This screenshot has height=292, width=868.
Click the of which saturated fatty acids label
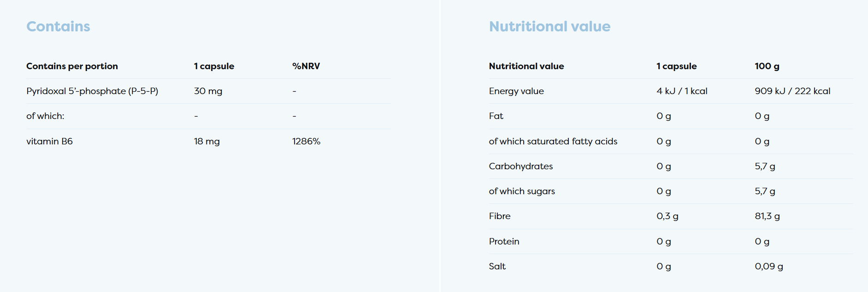coord(553,142)
